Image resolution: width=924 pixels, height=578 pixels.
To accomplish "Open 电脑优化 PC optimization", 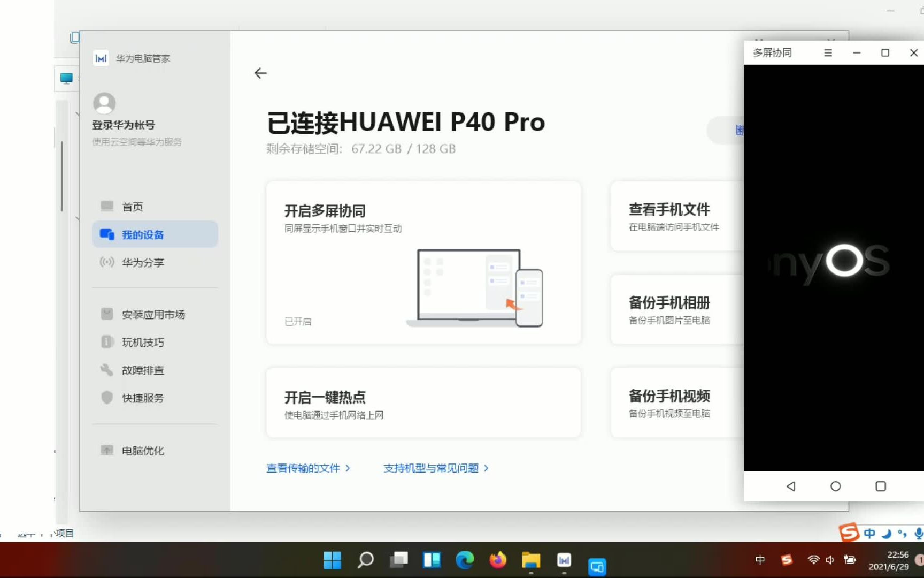I will click(142, 450).
